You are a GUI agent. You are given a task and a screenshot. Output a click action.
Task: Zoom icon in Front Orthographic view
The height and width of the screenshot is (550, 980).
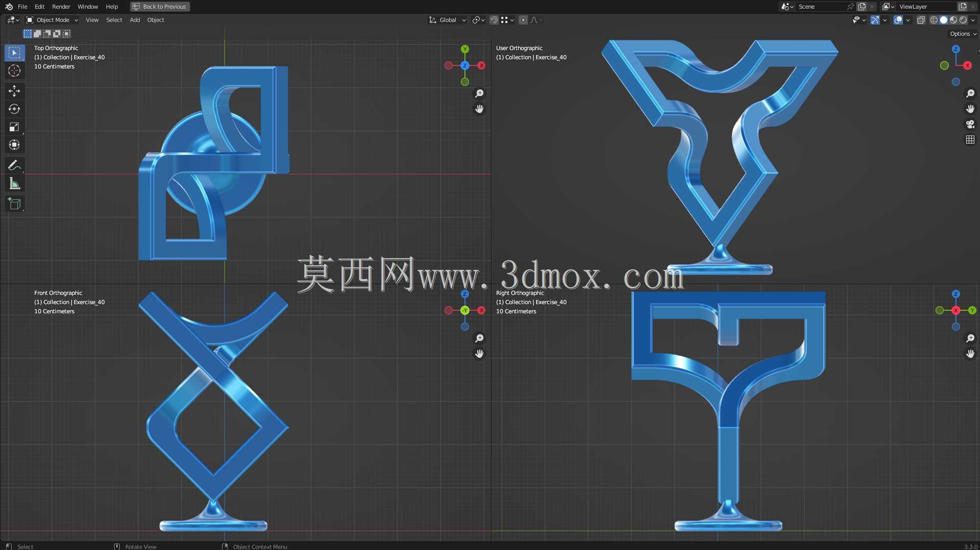pos(479,338)
